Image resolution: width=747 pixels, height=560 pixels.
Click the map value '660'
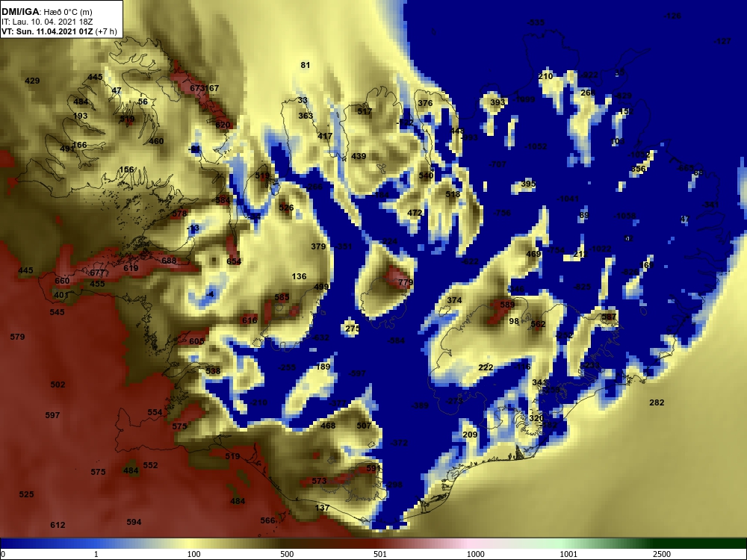click(x=63, y=281)
